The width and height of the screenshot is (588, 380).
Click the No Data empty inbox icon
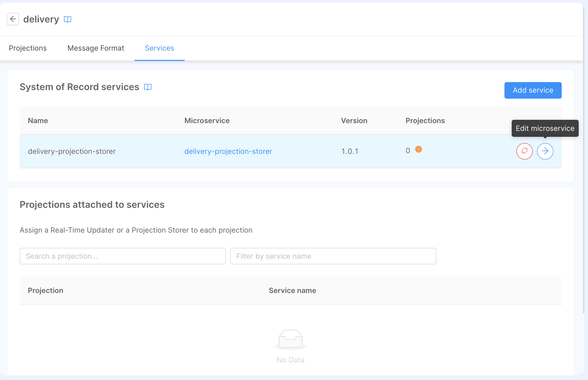[291, 339]
